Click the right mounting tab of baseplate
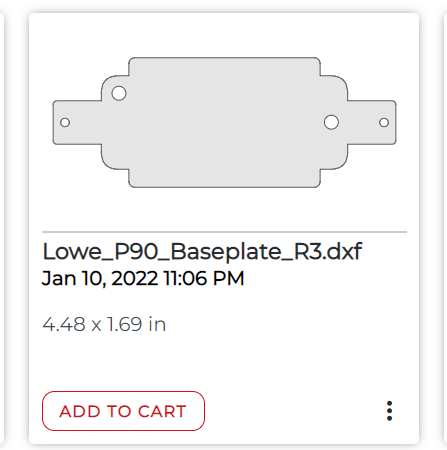Viewport: 447px width, 450px height. tap(372, 122)
